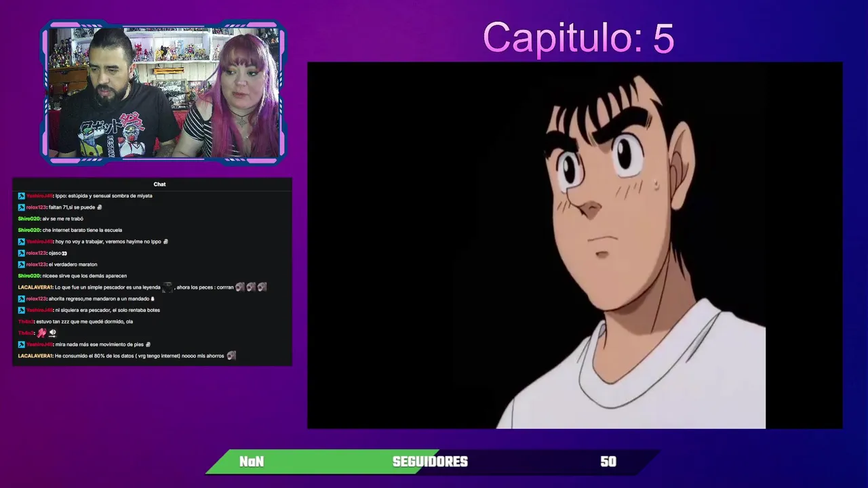Viewport: 868px width, 488px height.
Task: Click the webcam feed of the streamers
Action: [163, 93]
